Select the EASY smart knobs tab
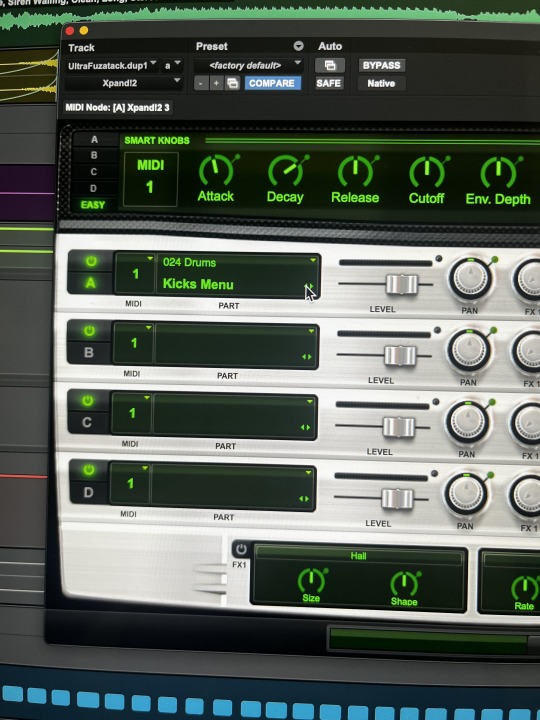Viewport: 540px width, 720px height. click(93, 205)
